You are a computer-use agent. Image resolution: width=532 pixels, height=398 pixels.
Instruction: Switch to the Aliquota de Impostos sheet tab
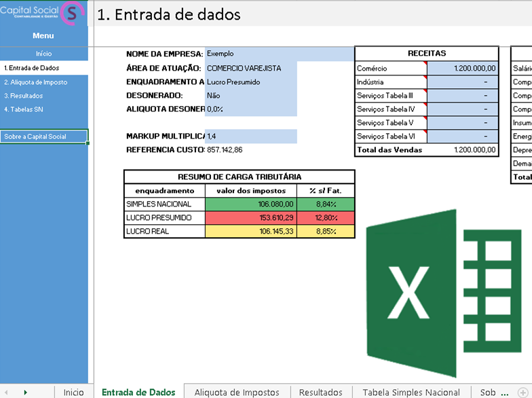[x=236, y=392]
